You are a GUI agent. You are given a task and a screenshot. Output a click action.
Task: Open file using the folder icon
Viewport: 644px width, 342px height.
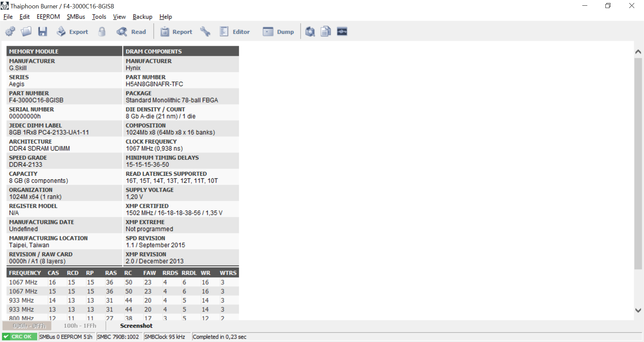pos(26,32)
